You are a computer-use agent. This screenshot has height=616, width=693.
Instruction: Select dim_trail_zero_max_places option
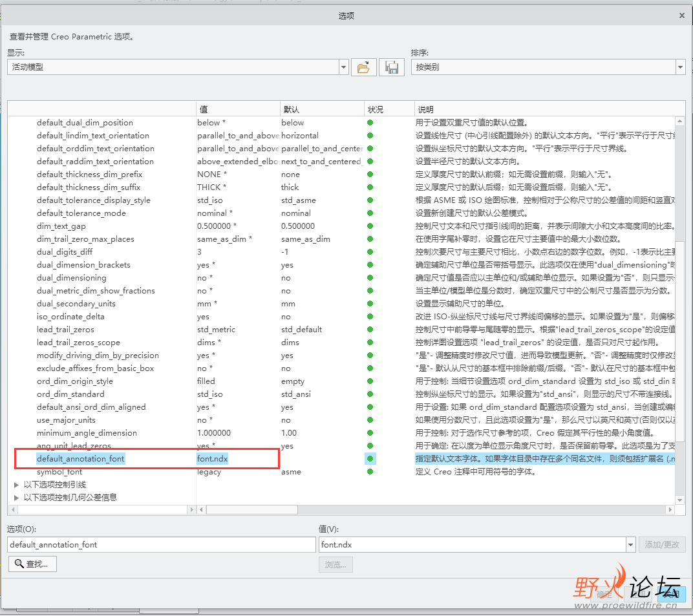pos(85,239)
